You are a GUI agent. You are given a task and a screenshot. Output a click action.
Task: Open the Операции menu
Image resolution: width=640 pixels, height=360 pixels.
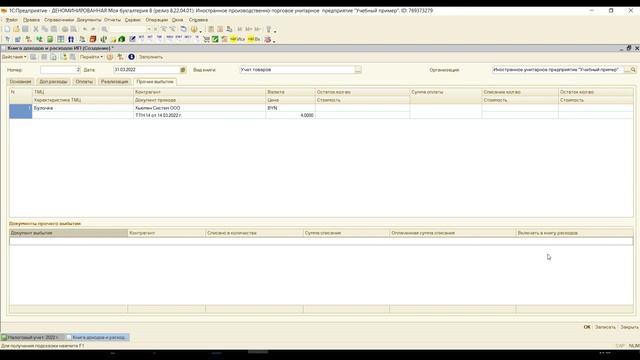click(x=157, y=20)
